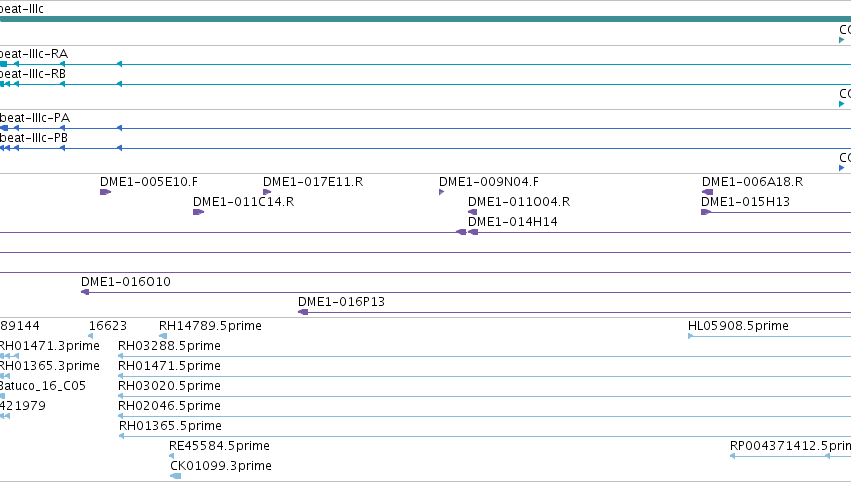The height and width of the screenshot is (482, 851).
Task: Click the CK01099.3prime EST block
Action: (175, 476)
